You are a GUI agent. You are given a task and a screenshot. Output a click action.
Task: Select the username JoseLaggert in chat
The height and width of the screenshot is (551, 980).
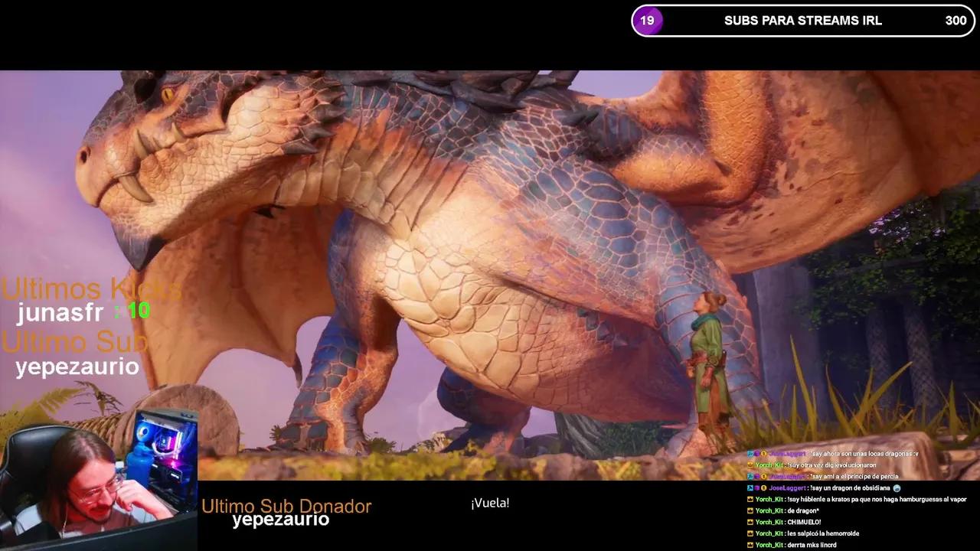(786, 487)
